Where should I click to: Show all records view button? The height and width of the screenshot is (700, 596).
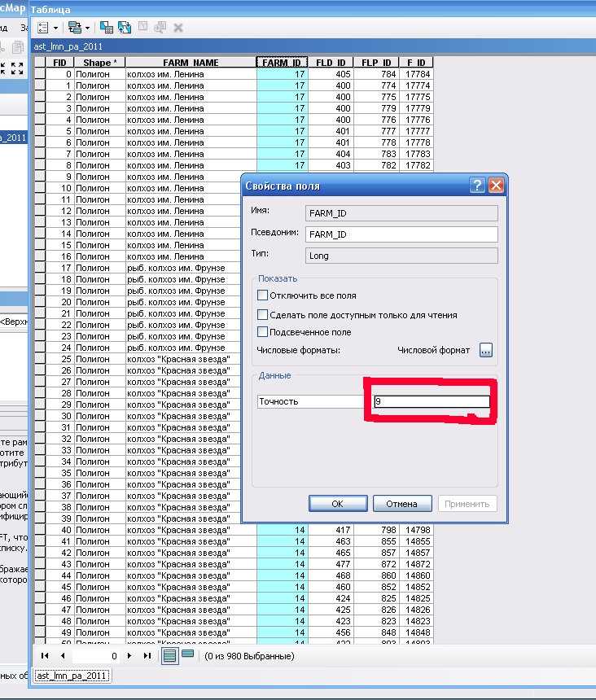[170, 655]
